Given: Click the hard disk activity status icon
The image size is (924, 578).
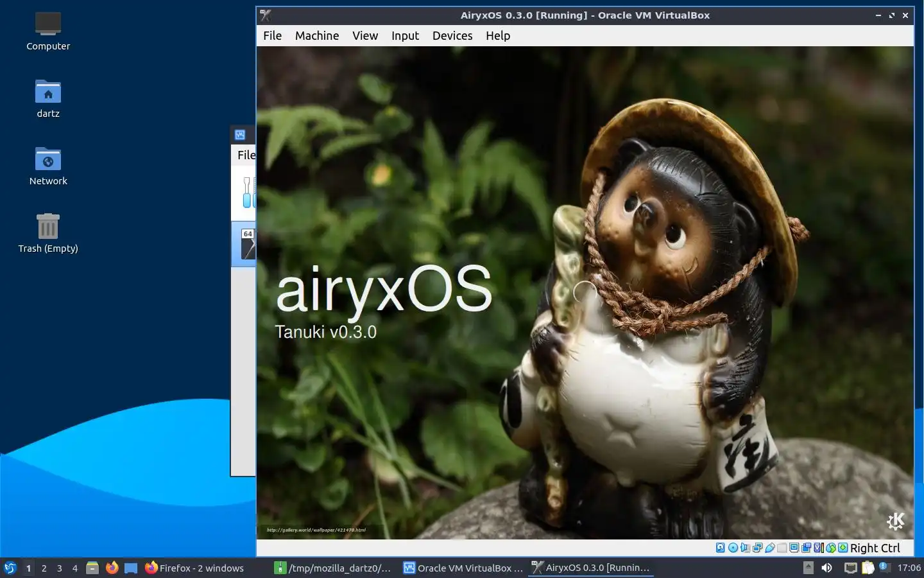Looking at the screenshot, I should pyautogui.click(x=720, y=548).
